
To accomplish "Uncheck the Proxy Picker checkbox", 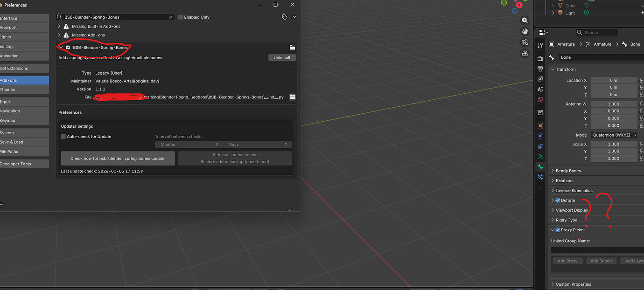I will [x=558, y=230].
